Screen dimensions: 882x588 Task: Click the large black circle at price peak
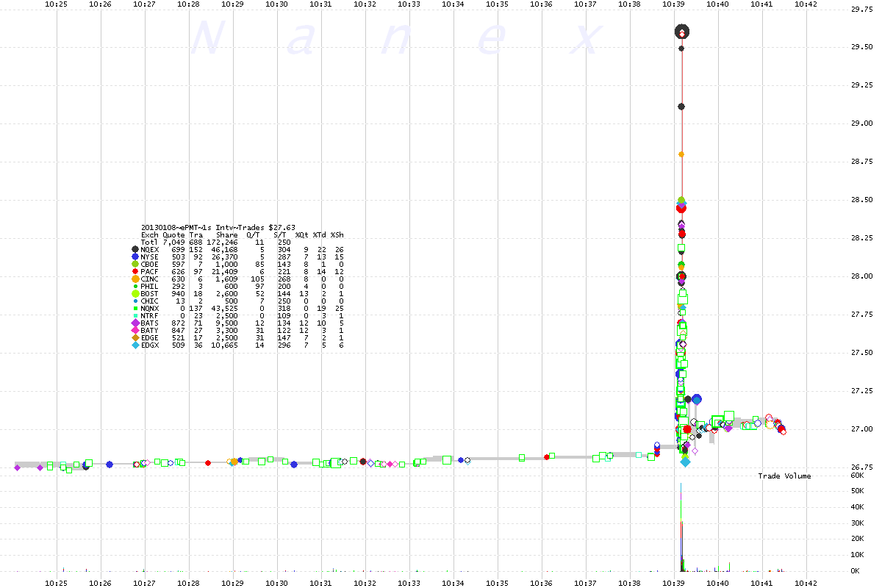(681, 32)
